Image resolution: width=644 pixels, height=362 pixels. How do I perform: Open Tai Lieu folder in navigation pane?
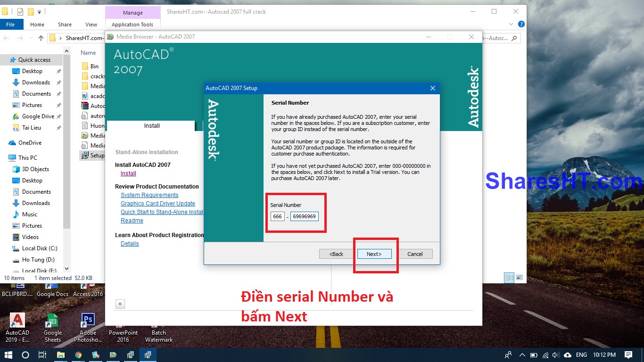pos(31,128)
